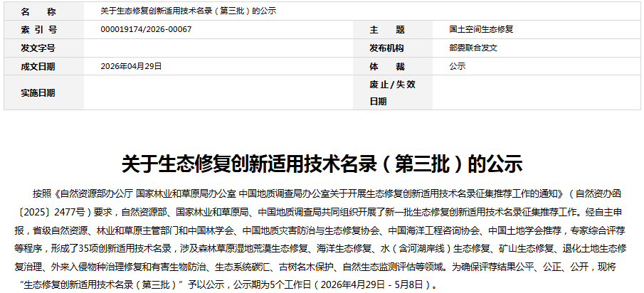Click the 体裁 label
This screenshot has height=293, width=644.
pyautogui.click(x=387, y=66)
